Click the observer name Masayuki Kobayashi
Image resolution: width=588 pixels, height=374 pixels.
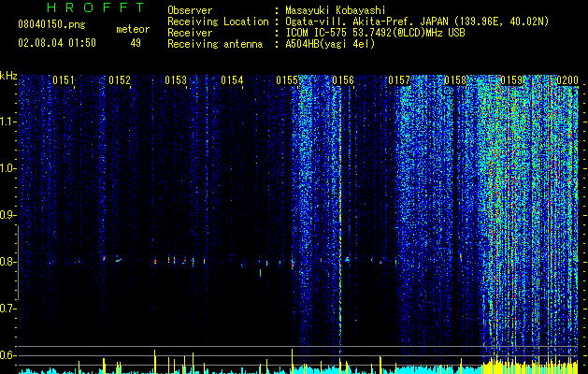(x=336, y=10)
